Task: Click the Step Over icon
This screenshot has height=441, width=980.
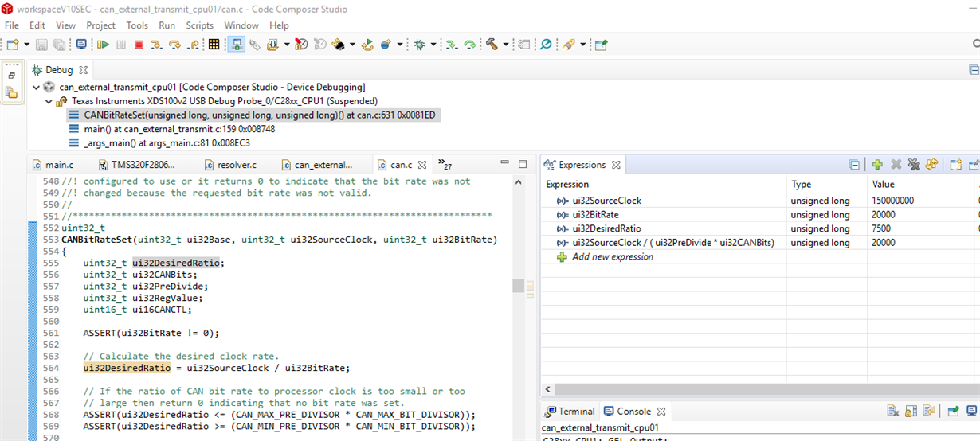Action: [x=174, y=45]
